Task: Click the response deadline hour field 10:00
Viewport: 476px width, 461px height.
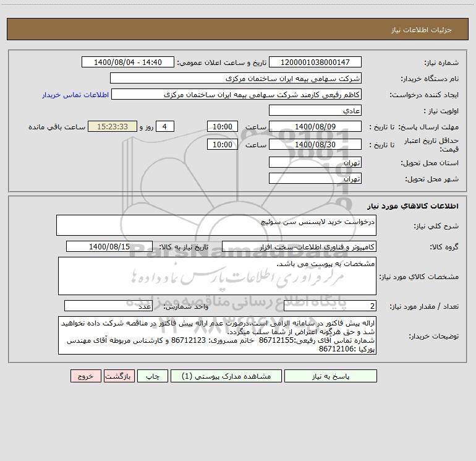Action: pos(223,126)
